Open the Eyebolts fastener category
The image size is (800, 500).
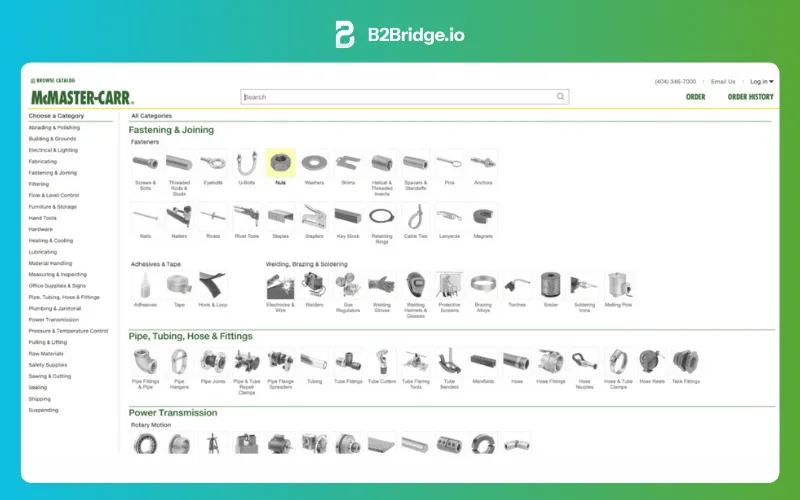pyautogui.click(x=213, y=163)
